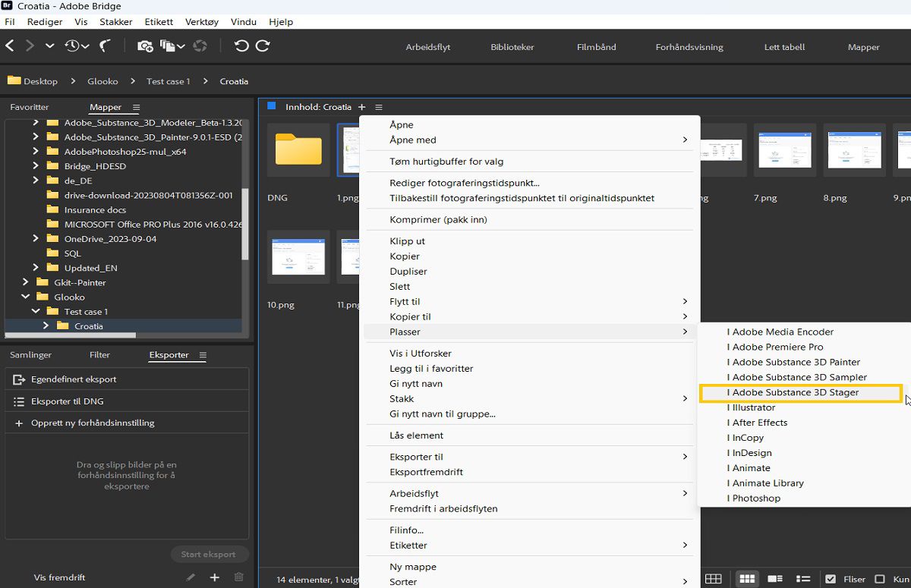Select the 8.png thumbnail
The width and height of the screenshot is (911, 588).
[854, 149]
